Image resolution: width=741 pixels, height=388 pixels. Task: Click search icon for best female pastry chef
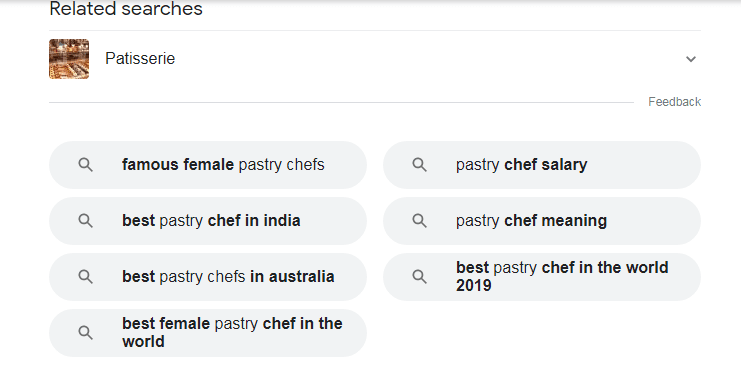(x=86, y=333)
